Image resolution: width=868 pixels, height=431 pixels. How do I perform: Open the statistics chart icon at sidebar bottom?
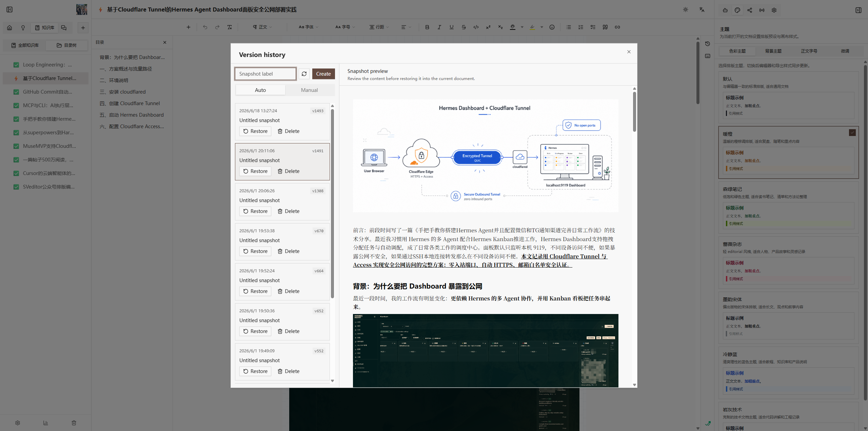[x=45, y=423]
